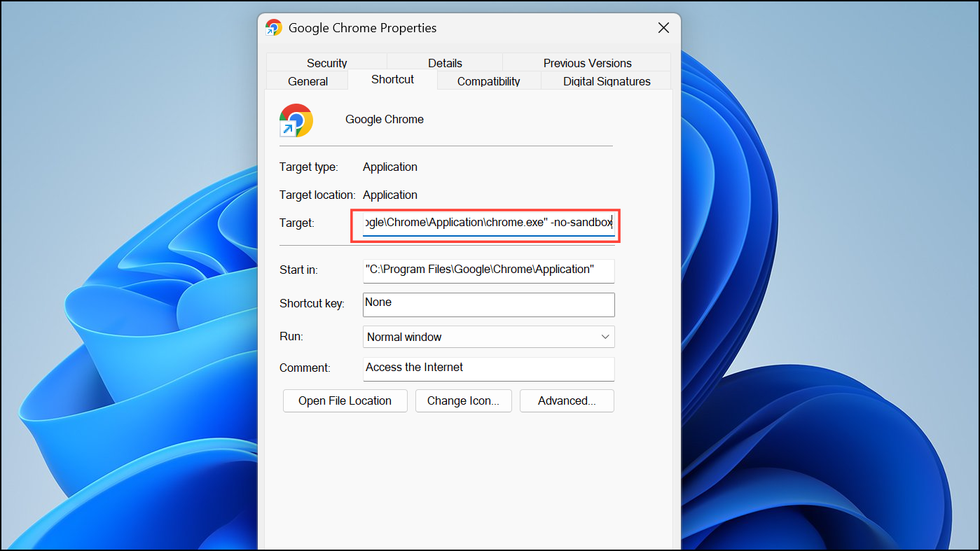This screenshot has width=980, height=551.
Task: Select the Shortcut tab
Action: (392, 79)
